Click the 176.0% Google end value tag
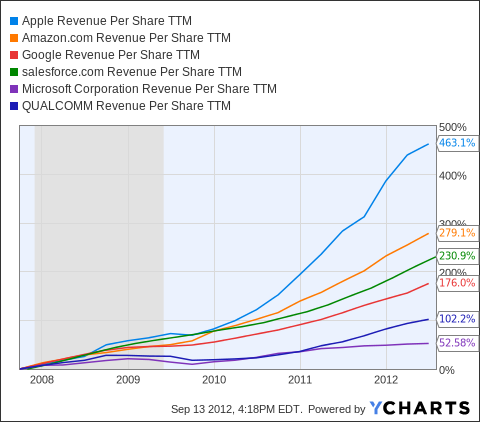The image size is (480, 422). tap(457, 283)
